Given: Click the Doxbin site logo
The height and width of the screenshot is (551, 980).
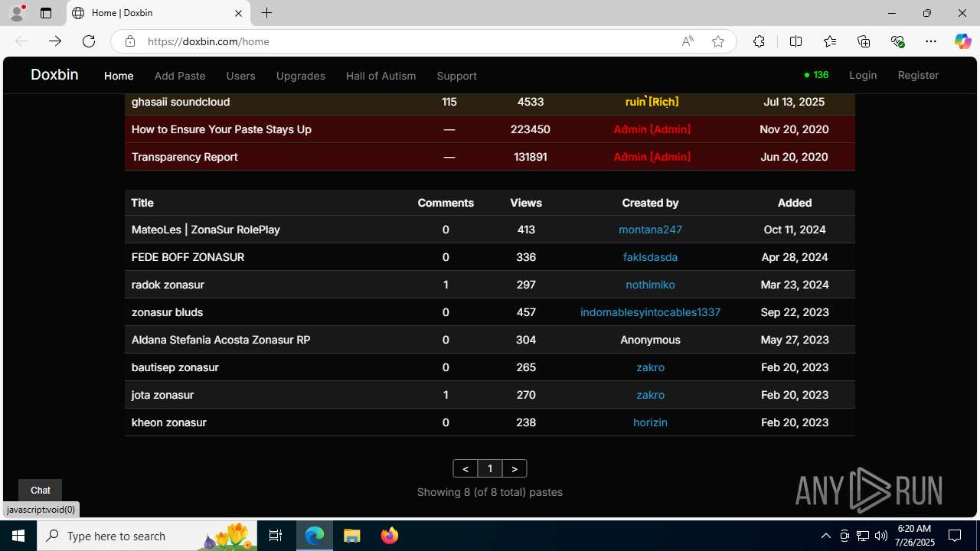Looking at the screenshot, I should pyautogui.click(x=54, y=74).
